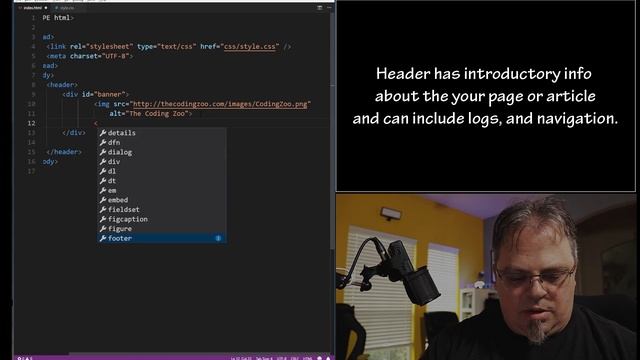Click the closing </div> tag

click(74, 133)
